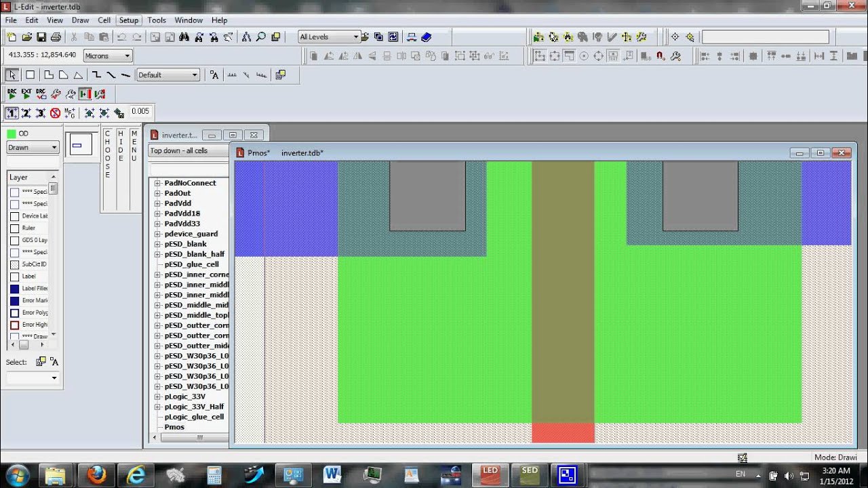Toggle the '2' node mode button
This screenshot has width=868, height=488.
[x=26, y=113]
